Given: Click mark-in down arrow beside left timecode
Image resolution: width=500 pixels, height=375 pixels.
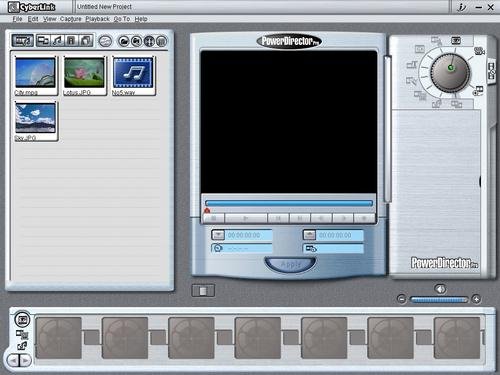Looking at the screenshot, I should 218,235.
